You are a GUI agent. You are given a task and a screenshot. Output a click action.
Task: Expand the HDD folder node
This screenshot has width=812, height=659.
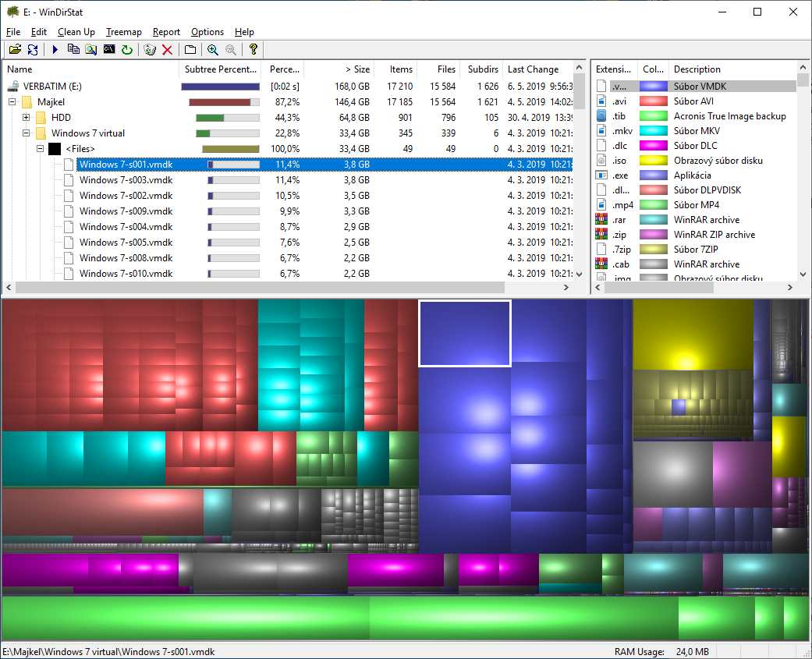pos(26,118)
